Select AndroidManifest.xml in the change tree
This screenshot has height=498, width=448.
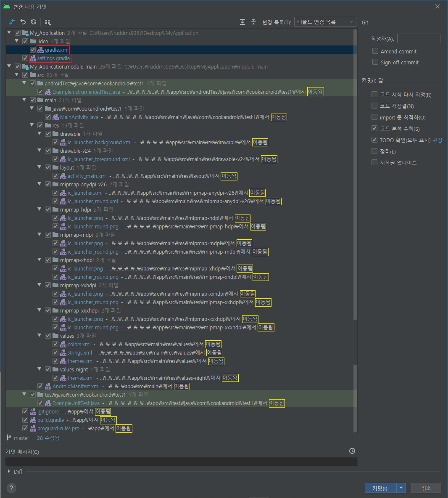pos(76,386)
